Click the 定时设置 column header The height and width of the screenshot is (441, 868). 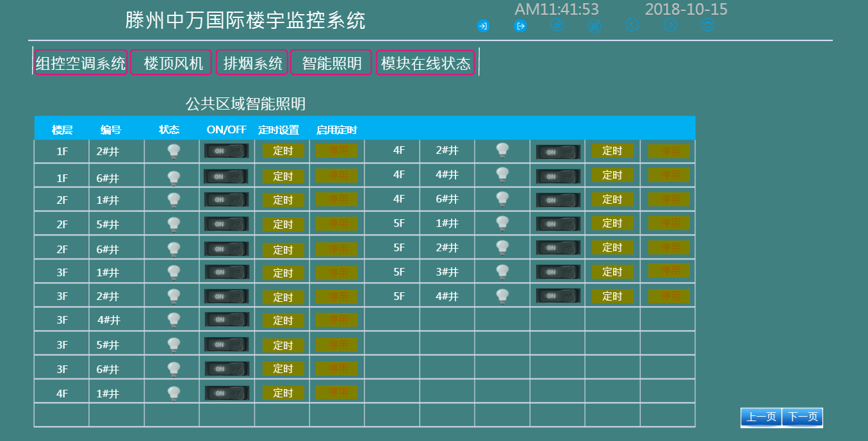(279, 129)
